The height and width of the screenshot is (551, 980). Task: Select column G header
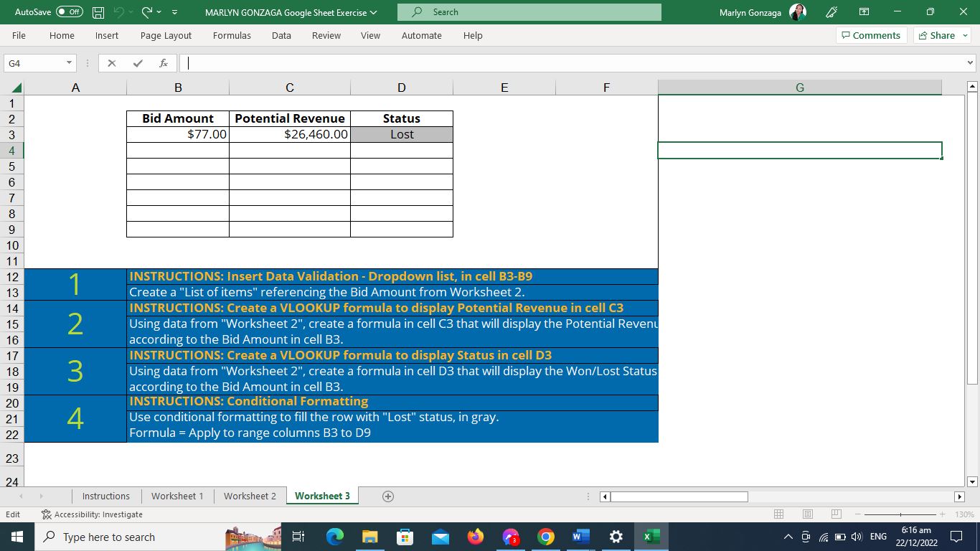800,88
